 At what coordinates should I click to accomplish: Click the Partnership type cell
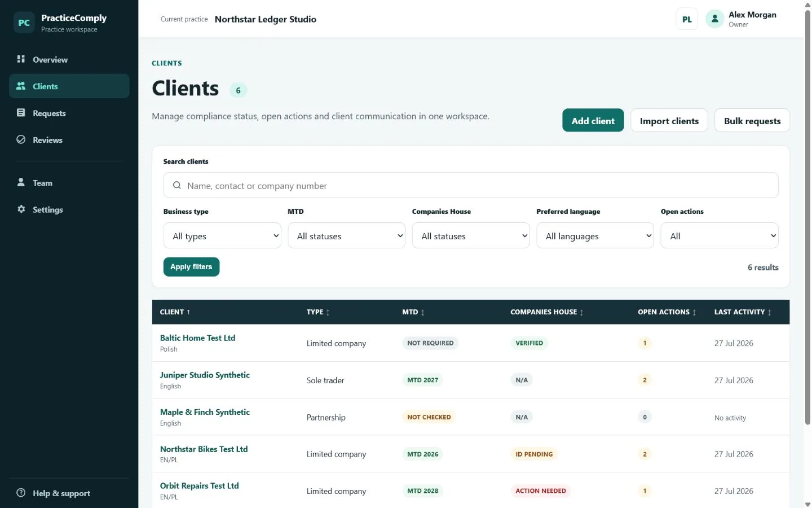[326, 417]
